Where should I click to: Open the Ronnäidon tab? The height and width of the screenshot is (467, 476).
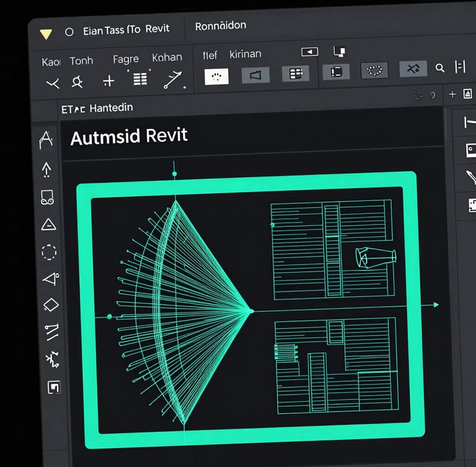click(221, 26)
